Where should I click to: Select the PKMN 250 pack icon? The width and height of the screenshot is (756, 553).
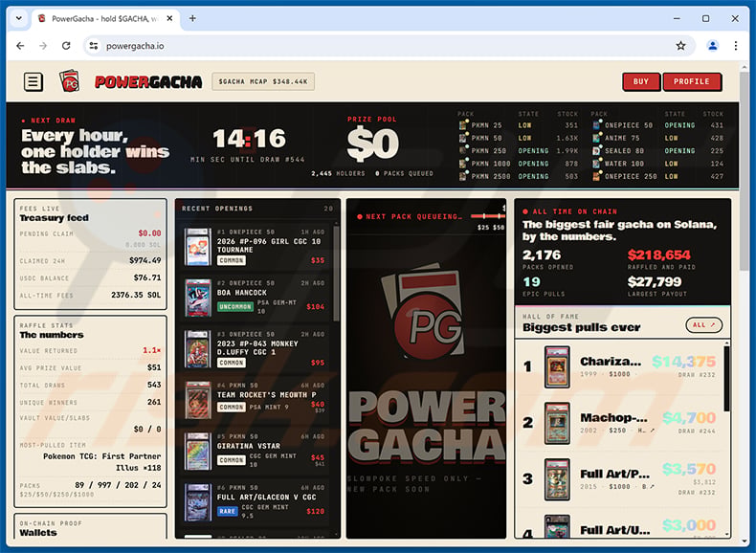(x=463, y=150)
